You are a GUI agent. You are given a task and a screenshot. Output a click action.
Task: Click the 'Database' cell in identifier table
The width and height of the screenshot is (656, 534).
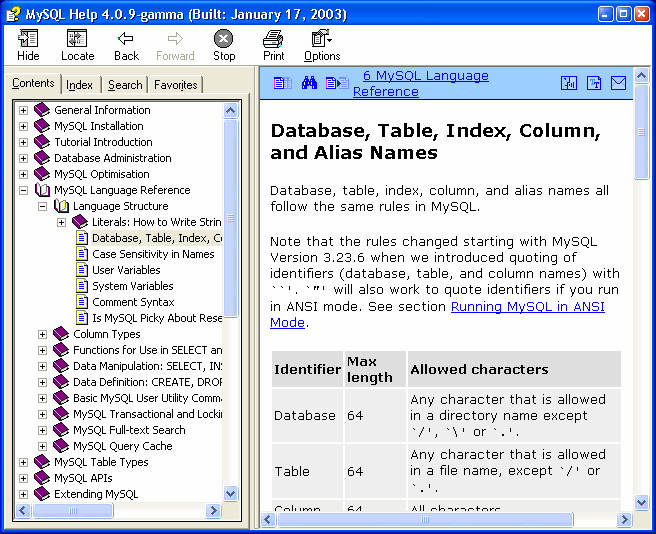coord(308,416)
